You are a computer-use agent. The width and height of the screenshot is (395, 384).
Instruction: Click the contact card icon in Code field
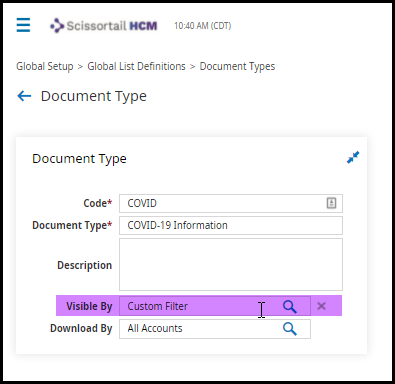(x=331, y=203)
